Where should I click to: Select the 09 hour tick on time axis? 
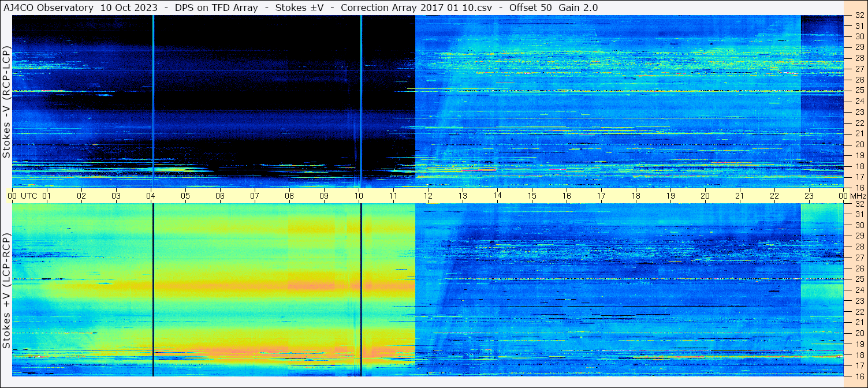pyautogui.click(x=324, y=196)
